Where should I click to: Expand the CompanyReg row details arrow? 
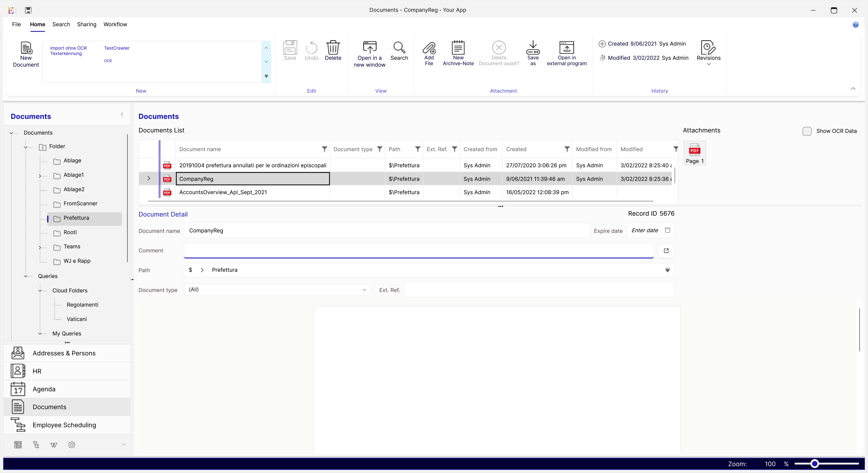149,178
